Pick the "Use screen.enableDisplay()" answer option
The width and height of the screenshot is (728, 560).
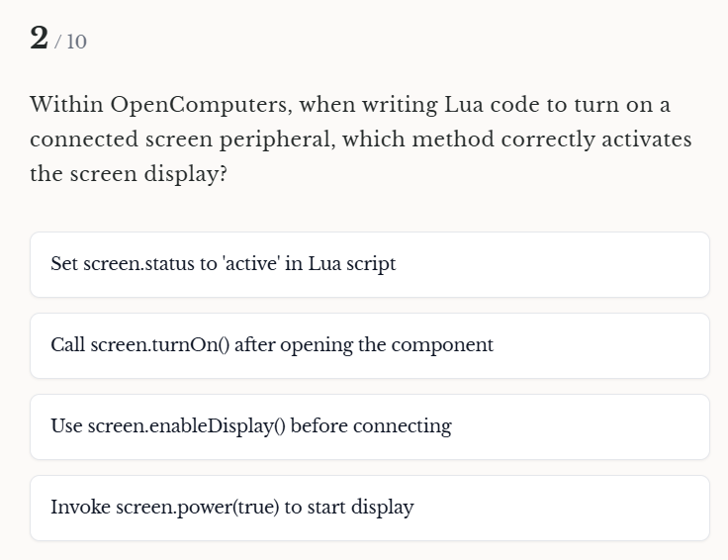pos(369,426)
